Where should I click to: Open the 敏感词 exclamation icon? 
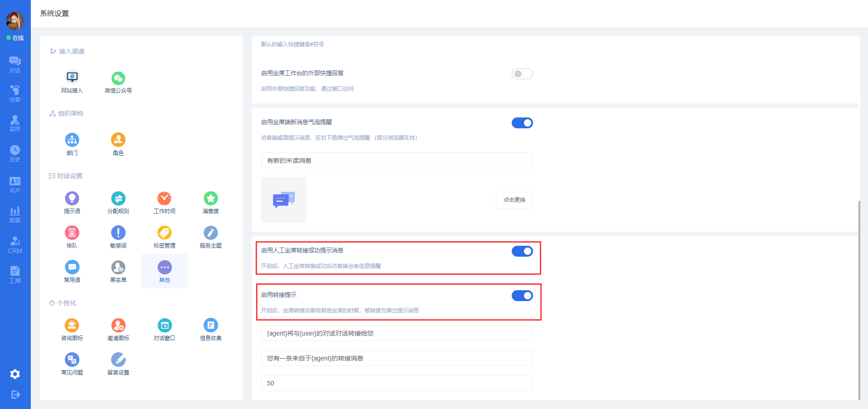118,233
